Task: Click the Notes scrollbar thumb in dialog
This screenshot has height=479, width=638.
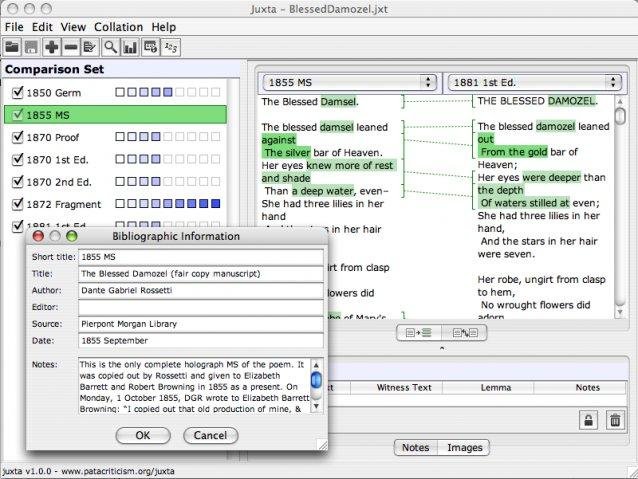Action: 316,381
